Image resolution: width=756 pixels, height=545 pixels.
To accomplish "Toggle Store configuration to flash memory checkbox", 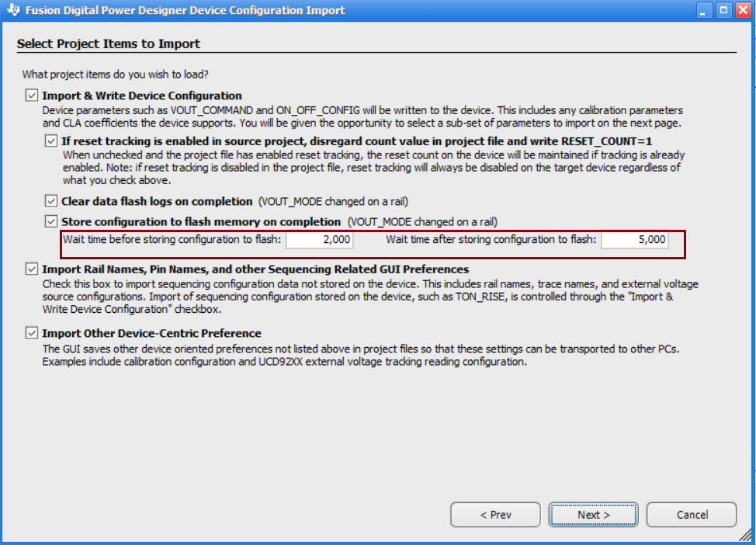I will click(51, 221).
